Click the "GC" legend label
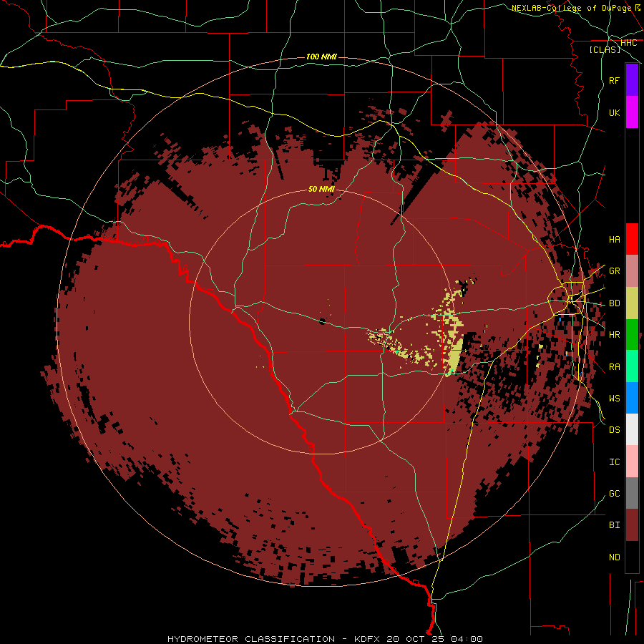 (614, 493)
